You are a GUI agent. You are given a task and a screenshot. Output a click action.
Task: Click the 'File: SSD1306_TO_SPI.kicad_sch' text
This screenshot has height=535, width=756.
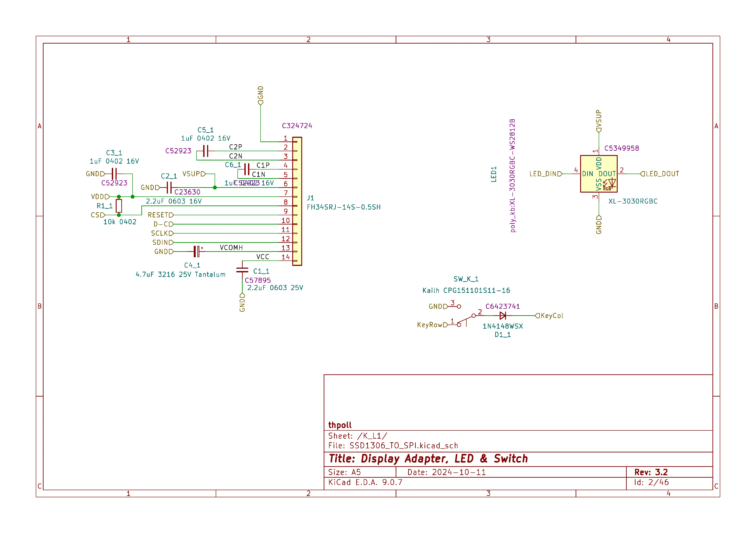393,446
